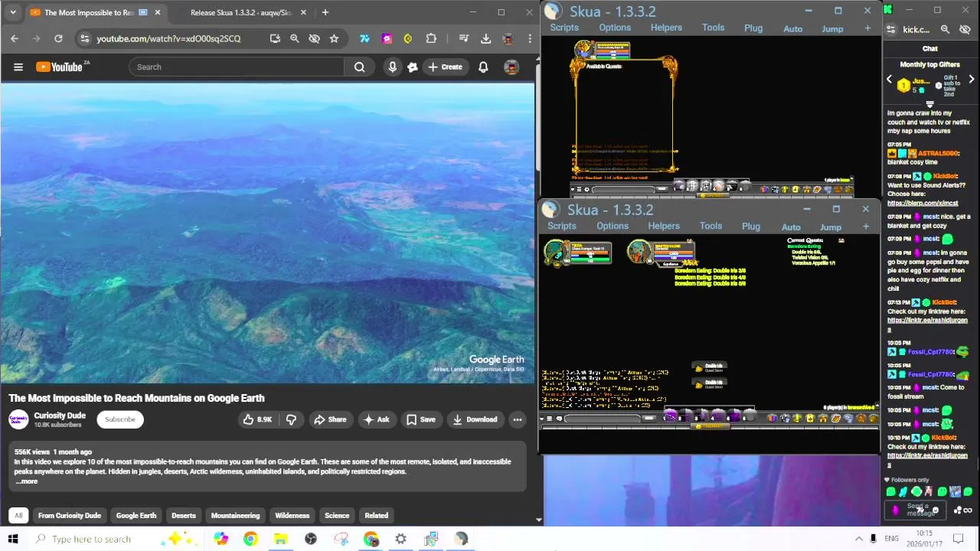
Task: Click the Create button on YouTube
Action: (445, 67)
